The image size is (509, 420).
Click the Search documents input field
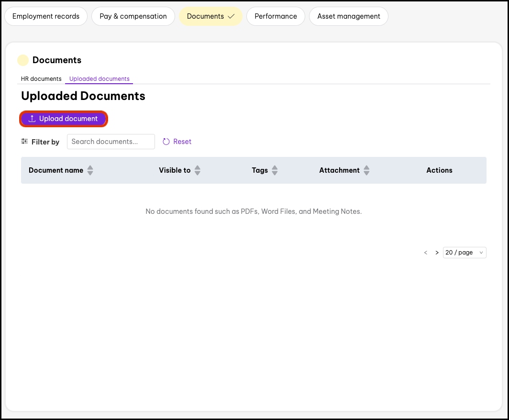coord(111,142)
